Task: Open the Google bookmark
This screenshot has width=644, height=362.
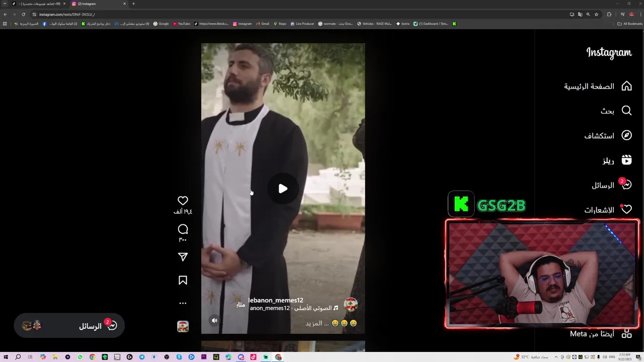Action: [161, 24]
